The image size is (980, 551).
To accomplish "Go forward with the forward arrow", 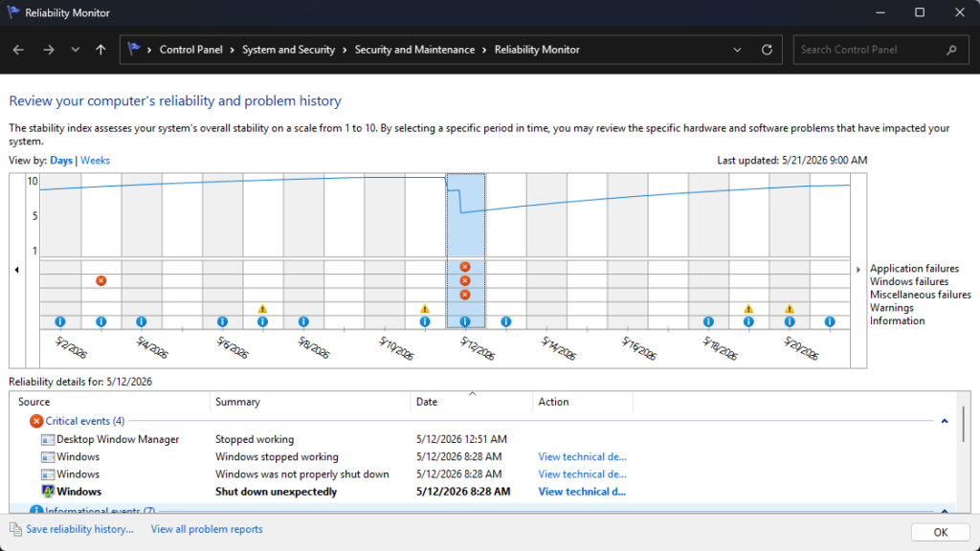I will tap(48, 50).
